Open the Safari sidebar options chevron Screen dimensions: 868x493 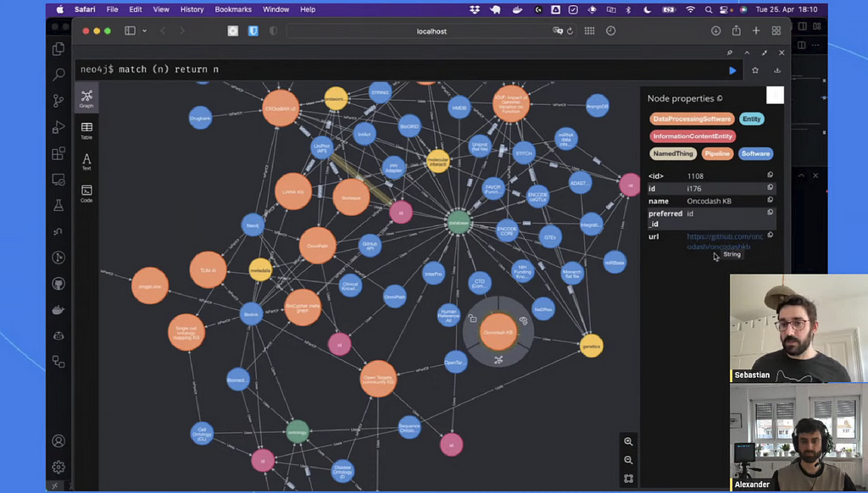144,31
